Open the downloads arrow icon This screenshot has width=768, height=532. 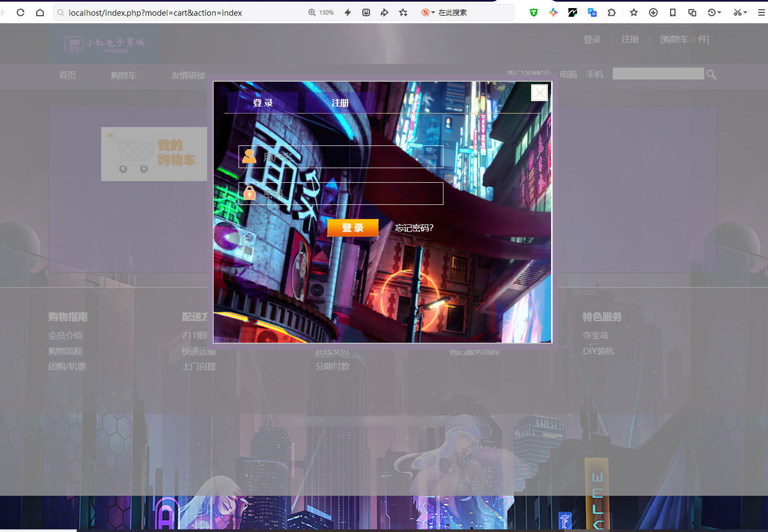coord(653,12)
